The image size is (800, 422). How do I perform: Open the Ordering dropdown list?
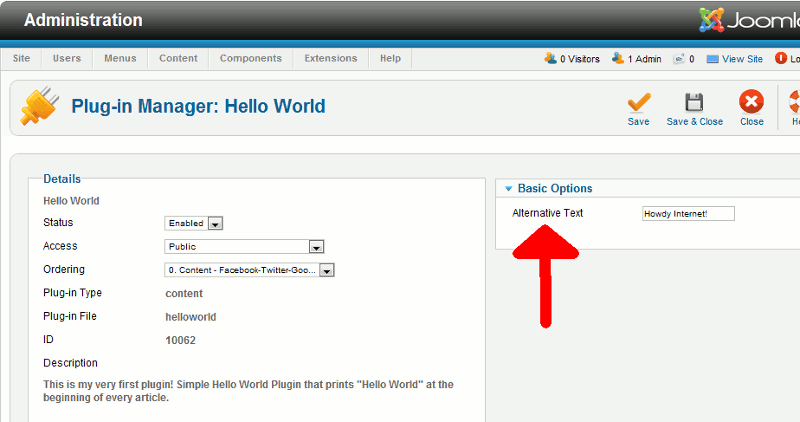click(249, 270)
